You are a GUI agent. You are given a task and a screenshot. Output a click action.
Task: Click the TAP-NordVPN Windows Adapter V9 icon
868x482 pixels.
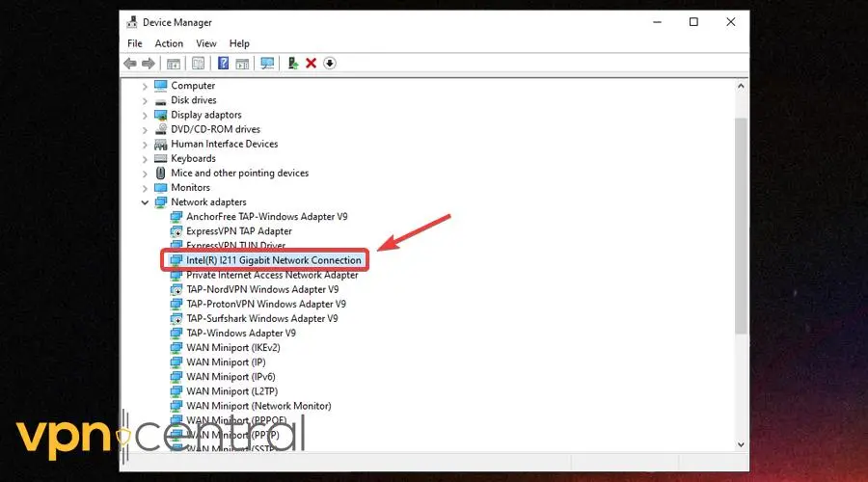tap(176, 289)
